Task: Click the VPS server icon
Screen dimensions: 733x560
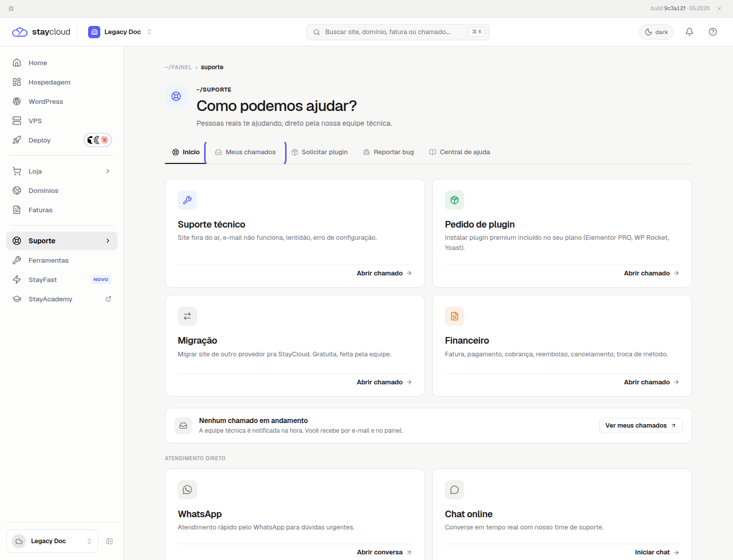Action: pos(17,121)
